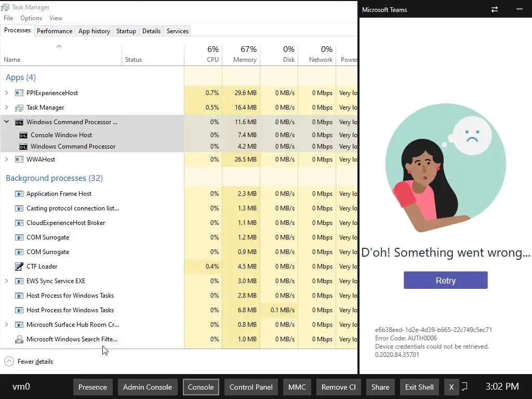Select the Processes tab
The image size is (532, 399).
pyautogui.click(x=17, y=30)
